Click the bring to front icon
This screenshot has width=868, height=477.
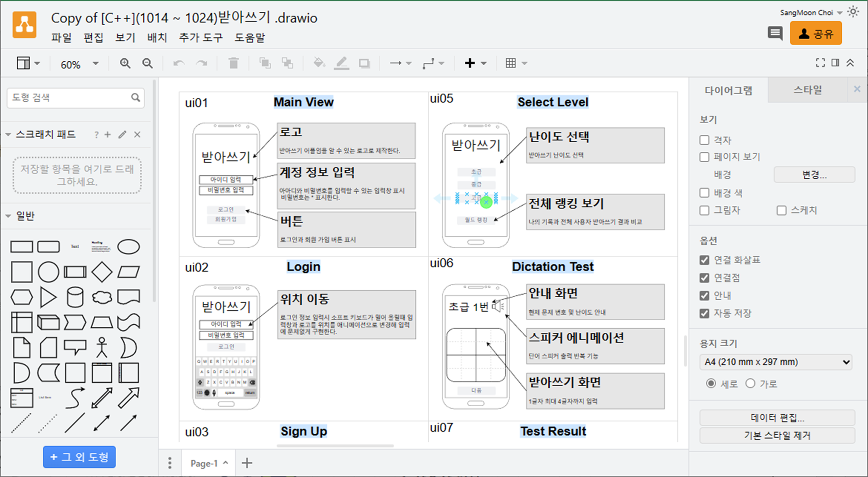tap(265, 63)
